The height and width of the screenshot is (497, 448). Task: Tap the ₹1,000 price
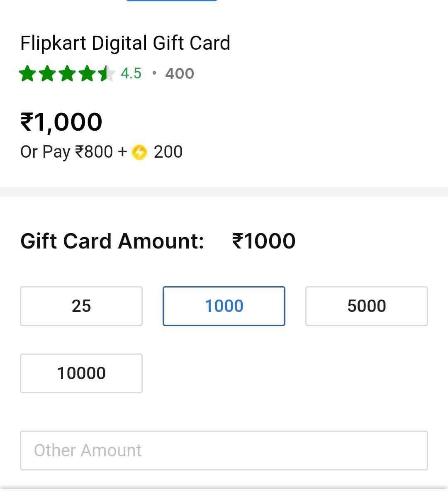click(61, 122)
